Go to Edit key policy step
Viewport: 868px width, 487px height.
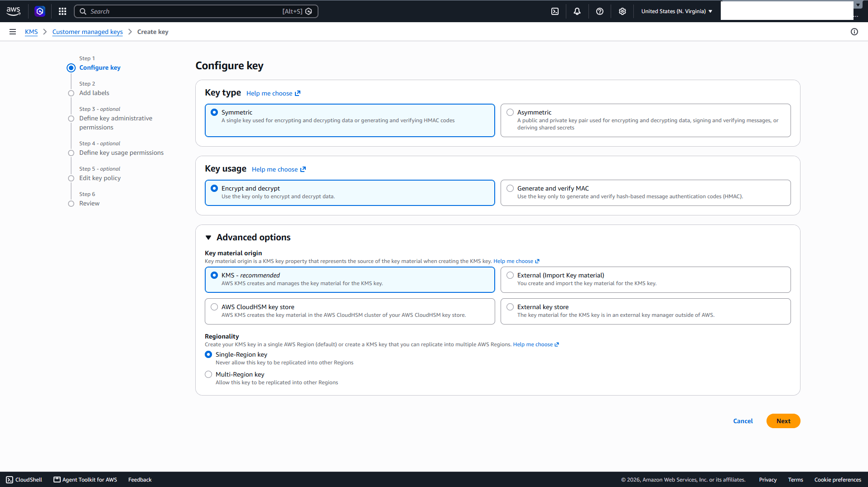100,178
